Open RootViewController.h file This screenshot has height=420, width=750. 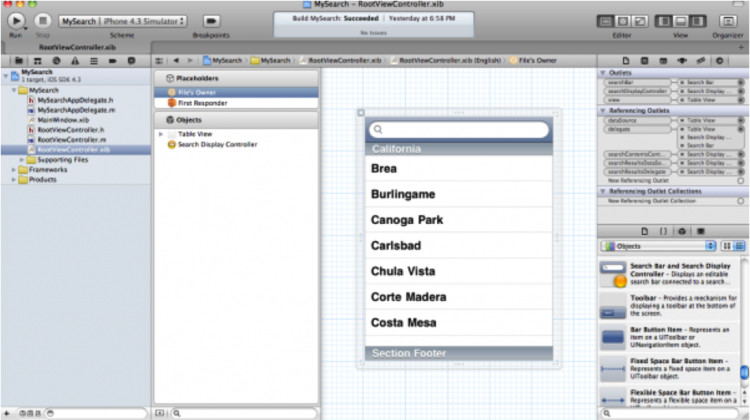click(x=66, y=130)
